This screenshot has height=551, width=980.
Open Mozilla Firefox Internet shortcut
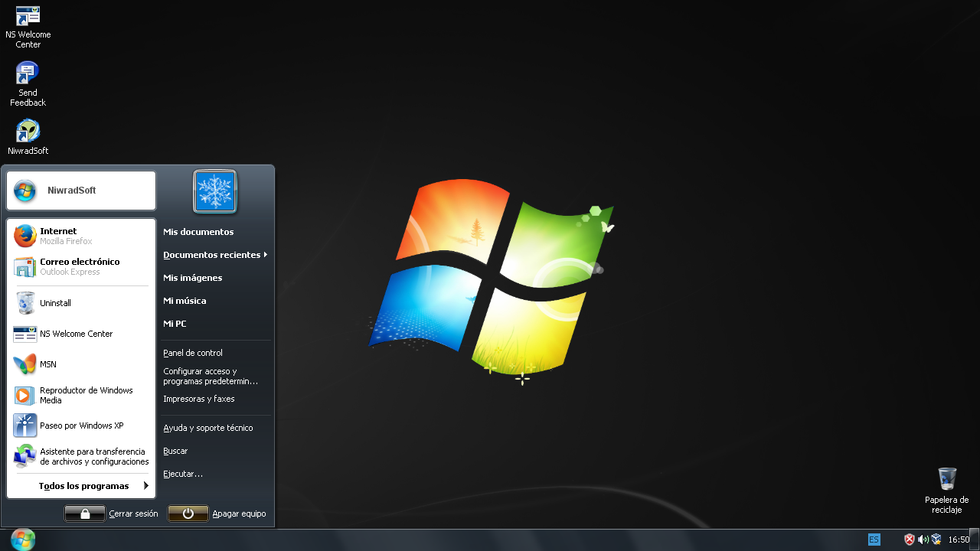(x=80, y=236)
